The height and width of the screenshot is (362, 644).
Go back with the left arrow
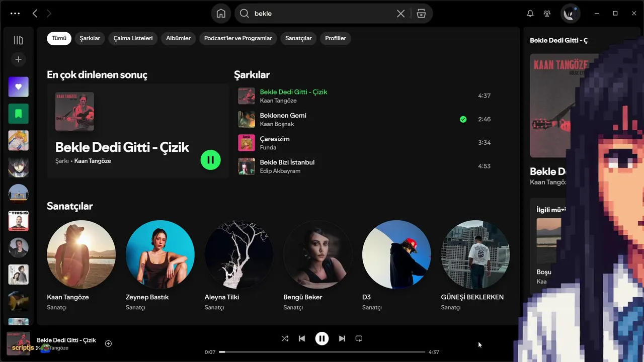[x=35, y=14]
